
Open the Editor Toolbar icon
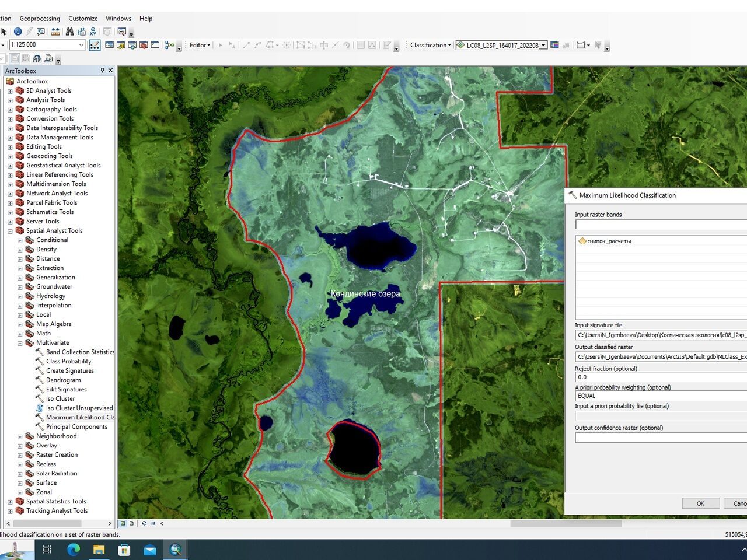(x=95, y=45)
